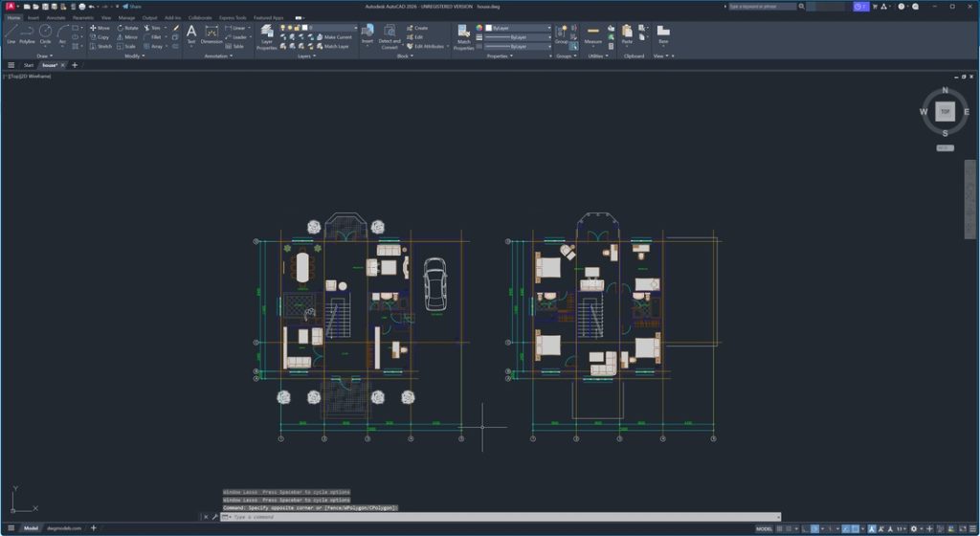Click the Leader button
Screen dimensions: 980x536
(235, 37)
